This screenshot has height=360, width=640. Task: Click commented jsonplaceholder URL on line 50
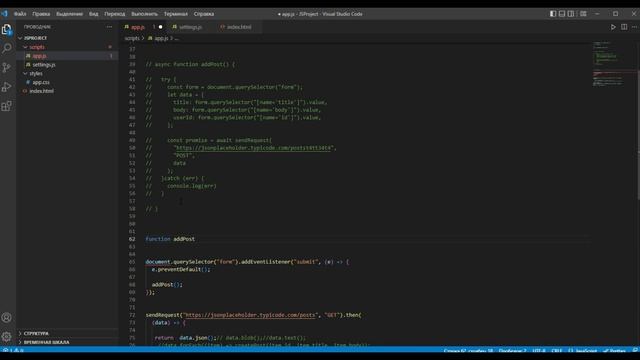pyautogui.click(x=253, y=148)
